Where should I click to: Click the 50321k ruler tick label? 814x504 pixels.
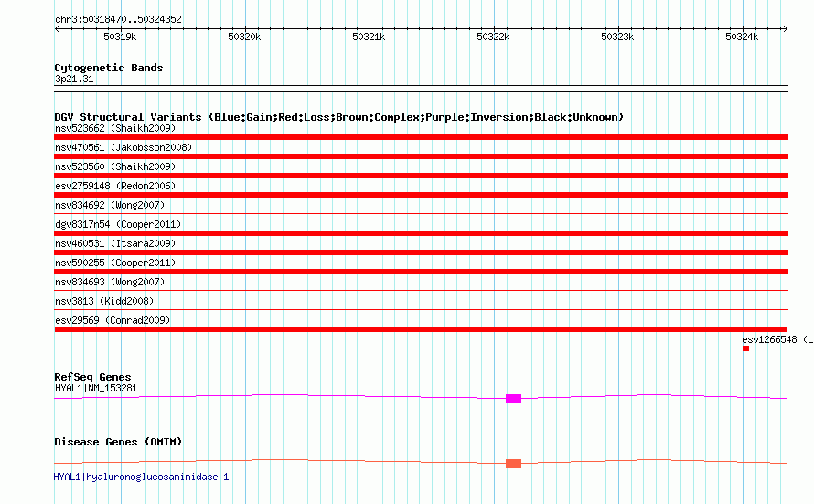pos(369,37)
